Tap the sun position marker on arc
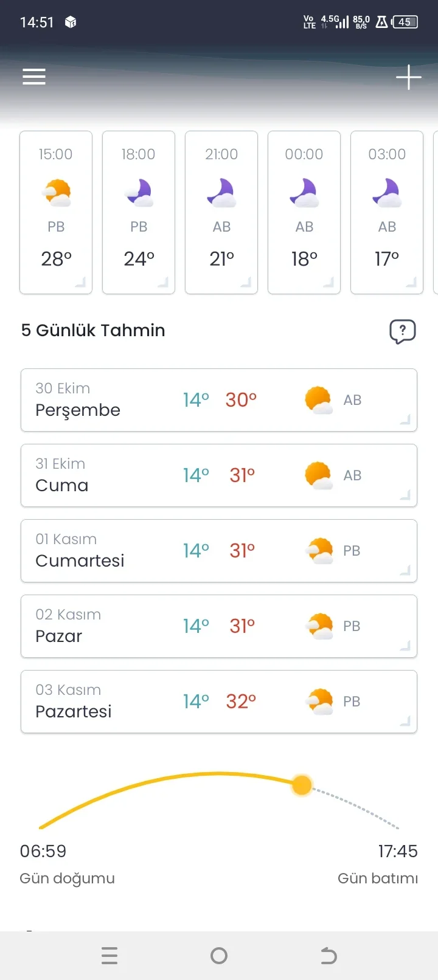Image resolution: width=438 pixels, height=980 pixels. point(302,785)
